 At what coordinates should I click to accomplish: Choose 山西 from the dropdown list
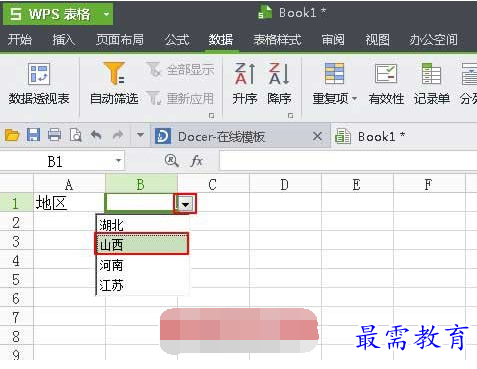(142, 244)
